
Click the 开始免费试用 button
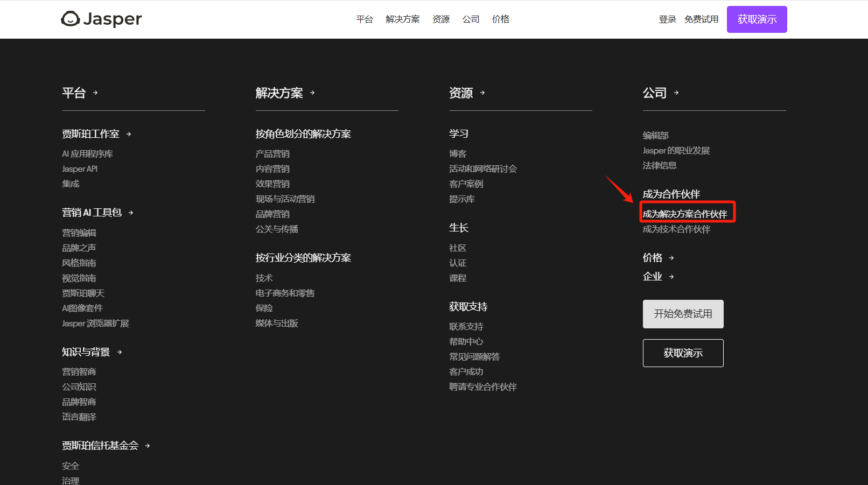pyautogui.click(x=683, y=314)
